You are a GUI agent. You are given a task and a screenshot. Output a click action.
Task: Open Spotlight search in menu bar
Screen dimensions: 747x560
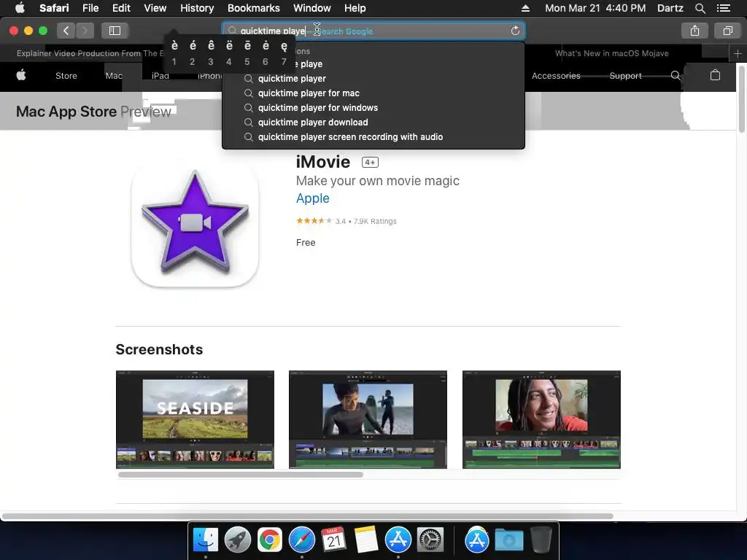tap(700, 8)
